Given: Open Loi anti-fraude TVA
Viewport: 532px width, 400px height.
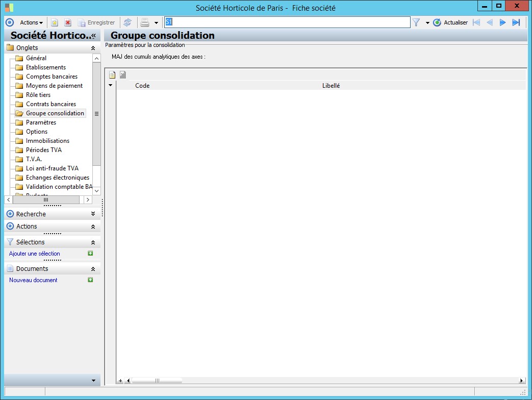Looking at the screenshot, I should coord(52,168).
